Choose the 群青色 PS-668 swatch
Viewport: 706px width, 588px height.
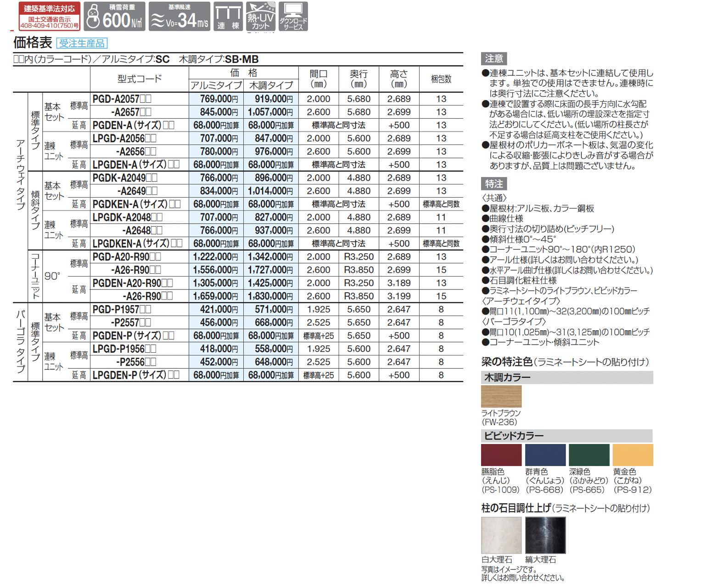(545, 455)
